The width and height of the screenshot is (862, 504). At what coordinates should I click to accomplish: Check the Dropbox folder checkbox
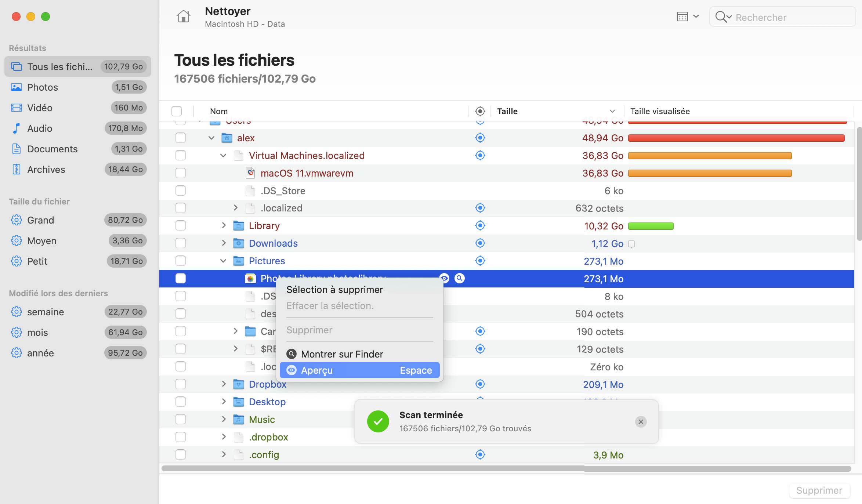coord(180,384)
